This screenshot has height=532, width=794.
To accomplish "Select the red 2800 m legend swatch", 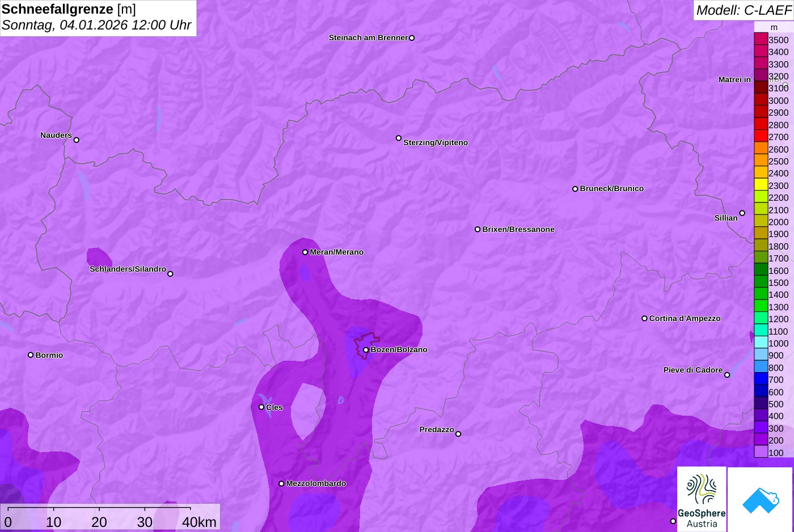I will 761,124.
